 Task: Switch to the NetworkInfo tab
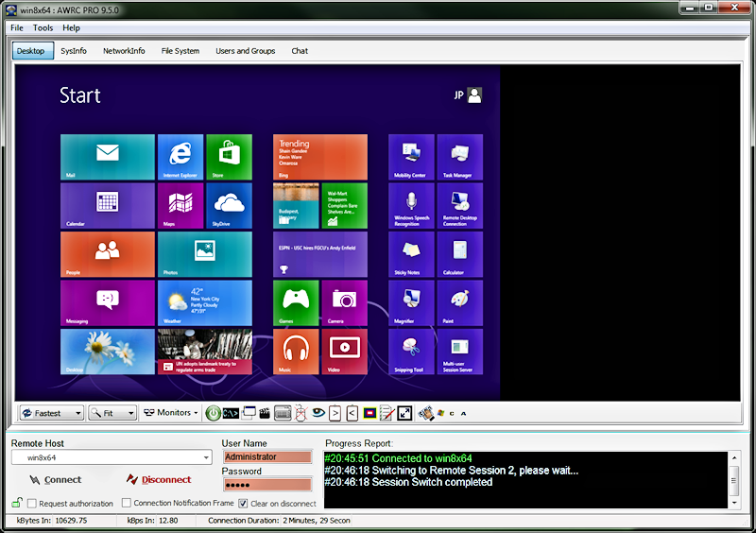124,51
